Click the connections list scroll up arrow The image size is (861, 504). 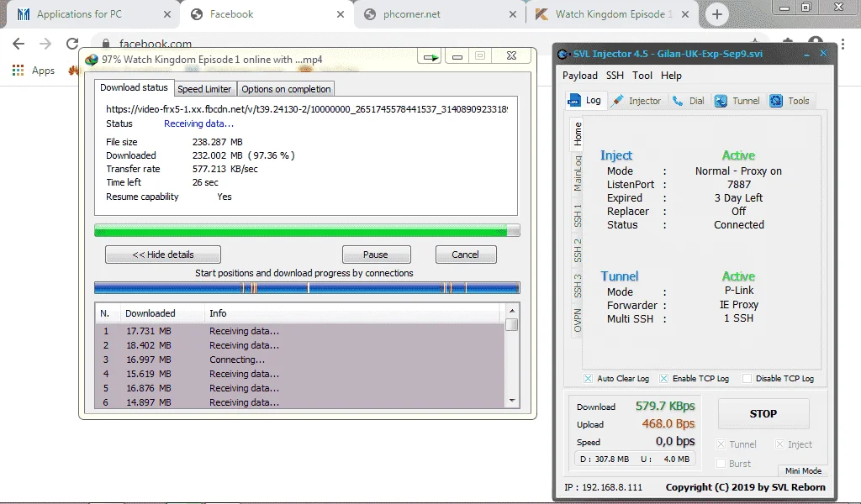(x=512, y=311)
